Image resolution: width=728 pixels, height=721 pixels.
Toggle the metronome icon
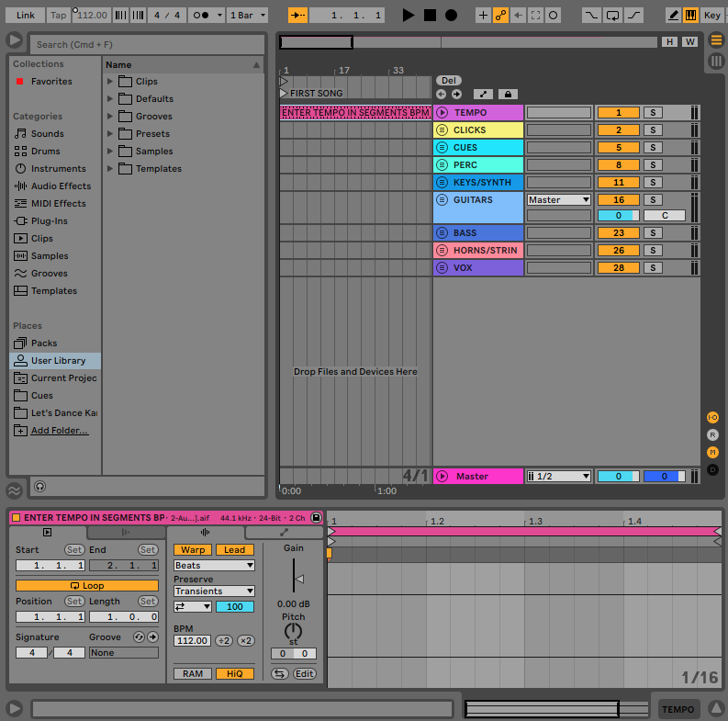pyautogui.click(x=201, y=16)
